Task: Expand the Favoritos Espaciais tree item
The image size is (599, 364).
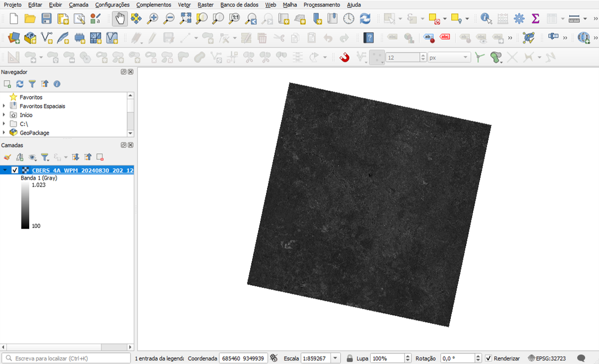Action: (x=4, y=106)
